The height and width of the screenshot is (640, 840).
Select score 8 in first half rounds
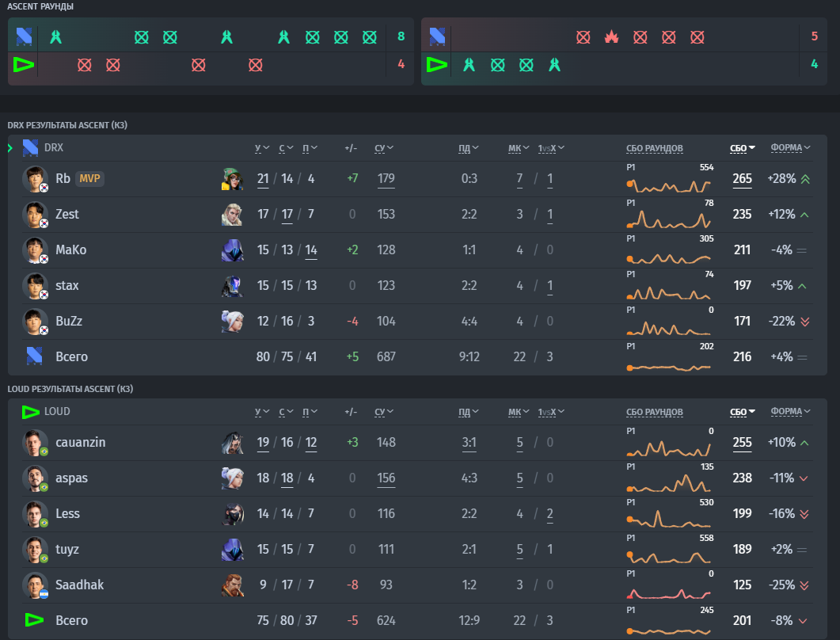click(401, 36)
